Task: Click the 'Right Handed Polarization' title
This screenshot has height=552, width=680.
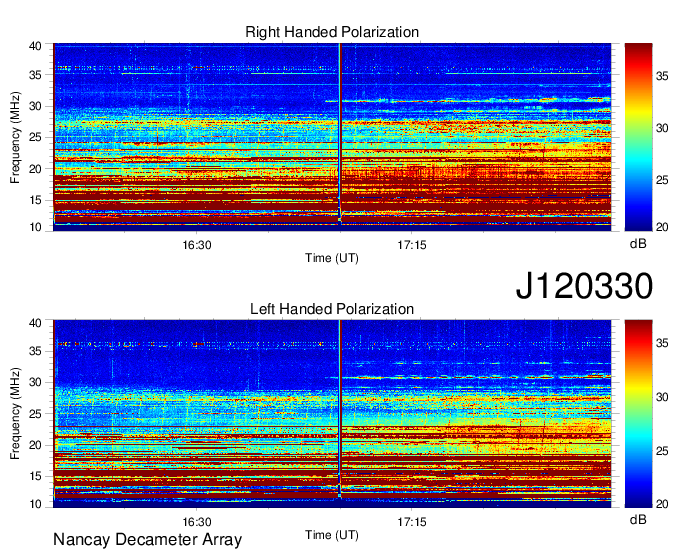Action: 332,32
